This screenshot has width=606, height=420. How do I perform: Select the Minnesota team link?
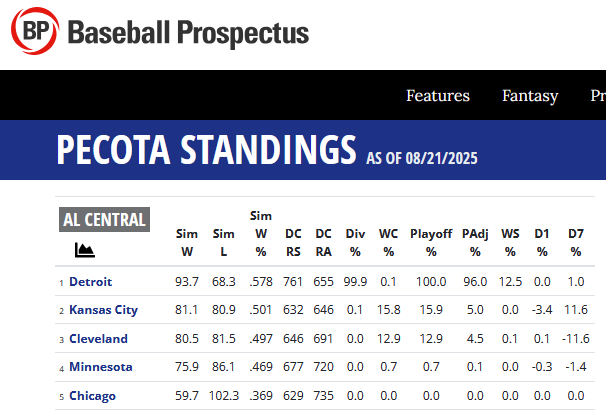100,367
